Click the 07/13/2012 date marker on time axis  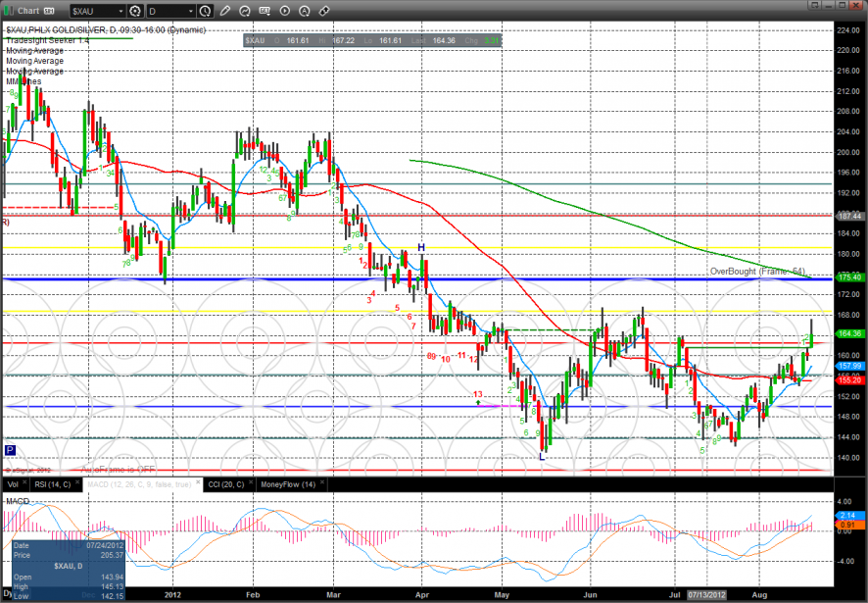(706, 595)
